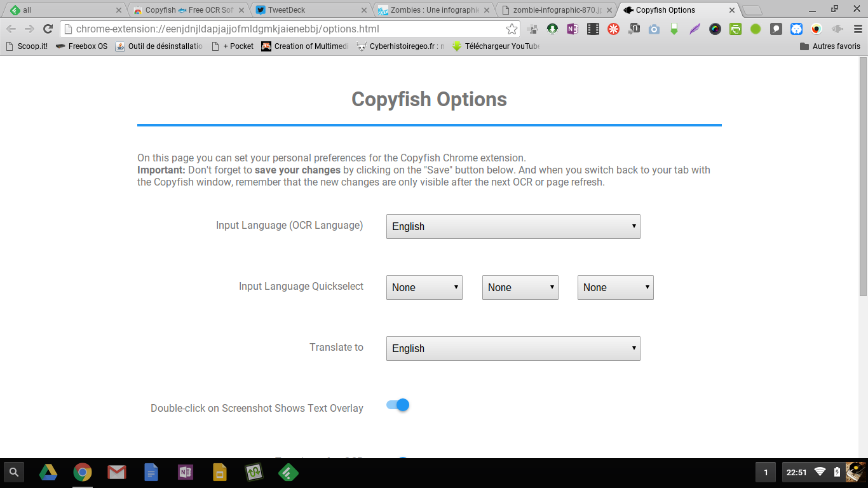Click the blue cat-face extension icon
Viewport: 868px width, 488px height.
click(796, 29)
